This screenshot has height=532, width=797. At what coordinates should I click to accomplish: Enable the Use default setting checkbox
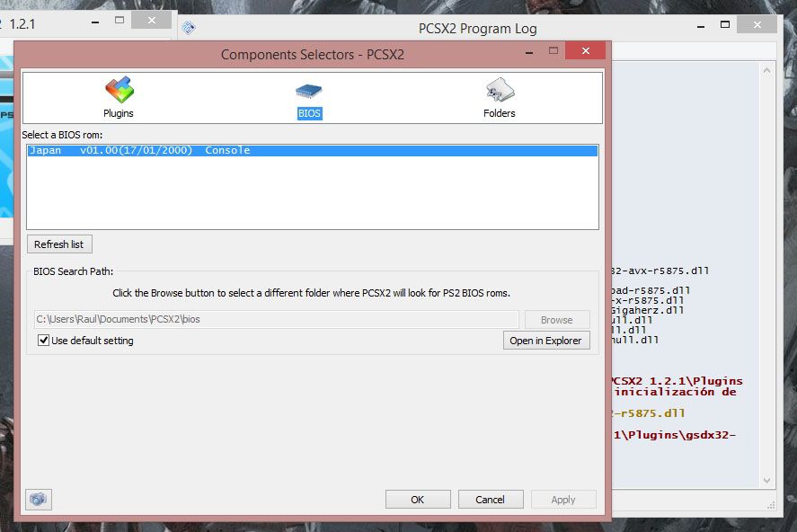[x=44, y=341]
